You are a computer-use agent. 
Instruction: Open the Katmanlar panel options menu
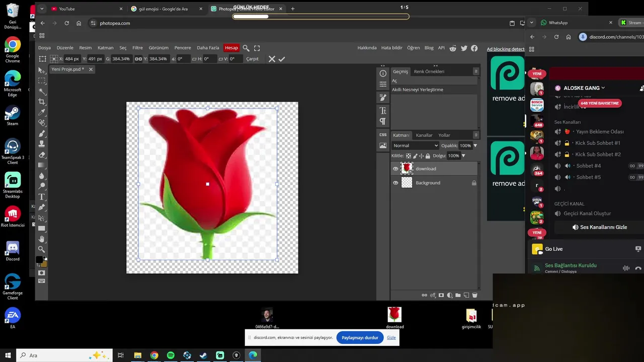(476, 135)
